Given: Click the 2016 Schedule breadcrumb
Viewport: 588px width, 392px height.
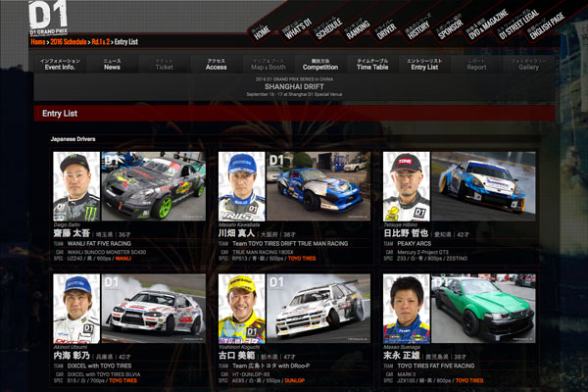Looking at the screenshot, I should [x=70, y=43].
